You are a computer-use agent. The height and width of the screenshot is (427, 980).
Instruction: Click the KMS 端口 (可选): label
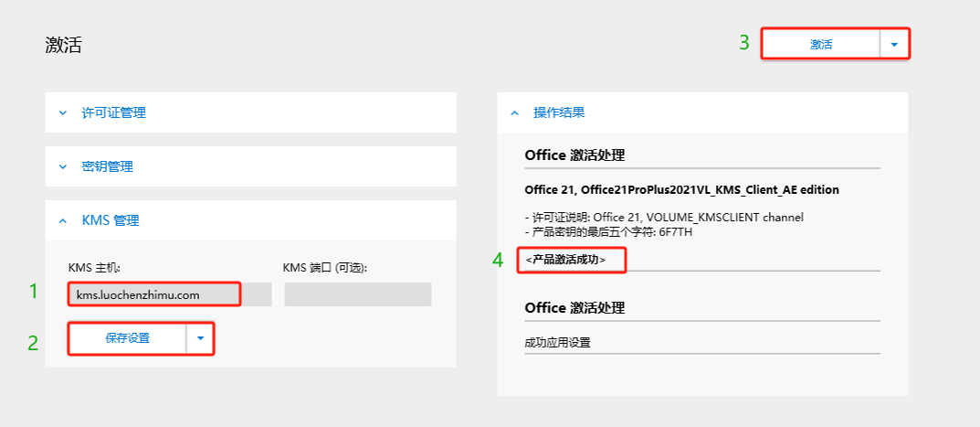tap(324, 267)
